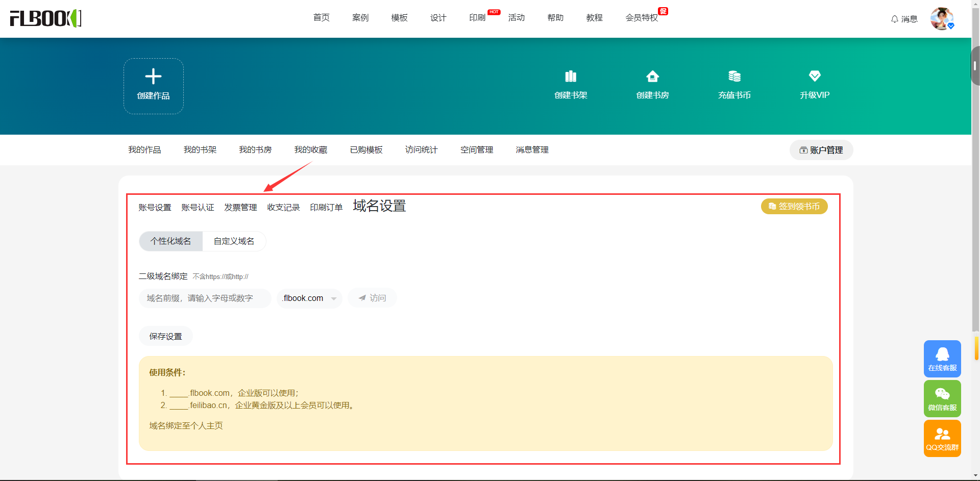Open the user avatar profile menu
The image size is (980, 481).
(942, 19)
